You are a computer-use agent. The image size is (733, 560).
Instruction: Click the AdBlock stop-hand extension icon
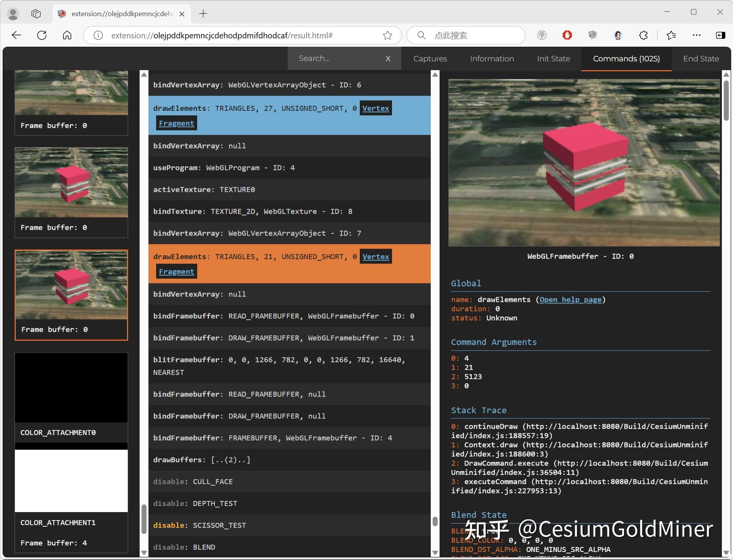pos(567,35)
